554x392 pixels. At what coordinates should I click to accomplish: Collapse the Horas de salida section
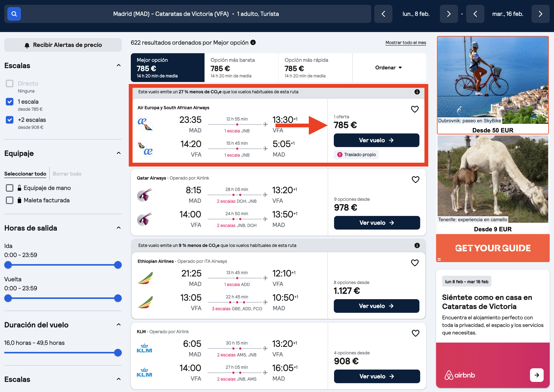tap(119, 228)
